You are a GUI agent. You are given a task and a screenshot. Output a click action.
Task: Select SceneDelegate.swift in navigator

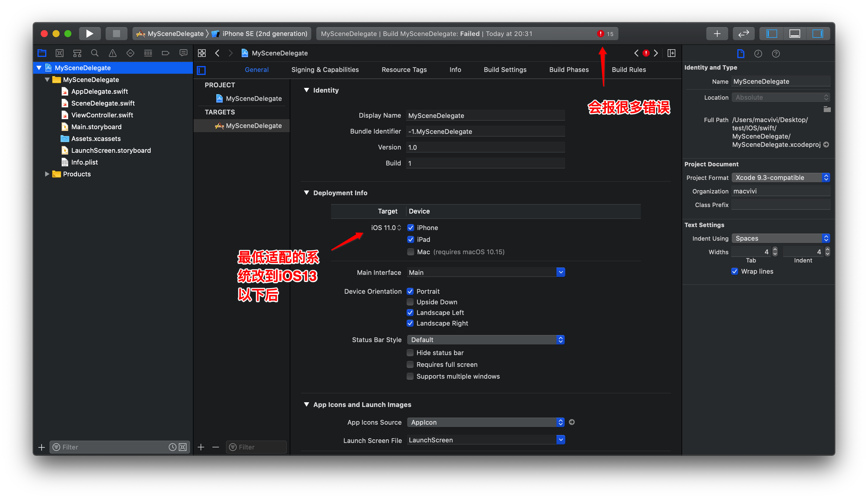tap(103, 103)
